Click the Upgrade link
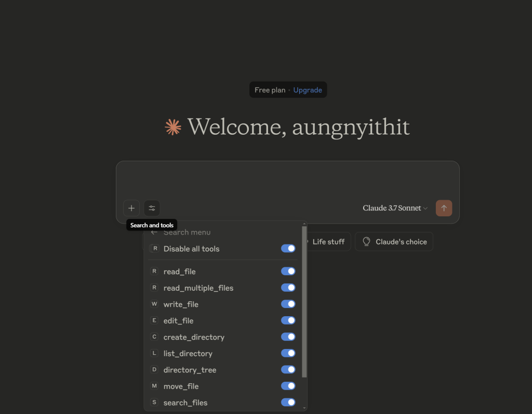Screen dimensions: 532x414 (308, 90)
